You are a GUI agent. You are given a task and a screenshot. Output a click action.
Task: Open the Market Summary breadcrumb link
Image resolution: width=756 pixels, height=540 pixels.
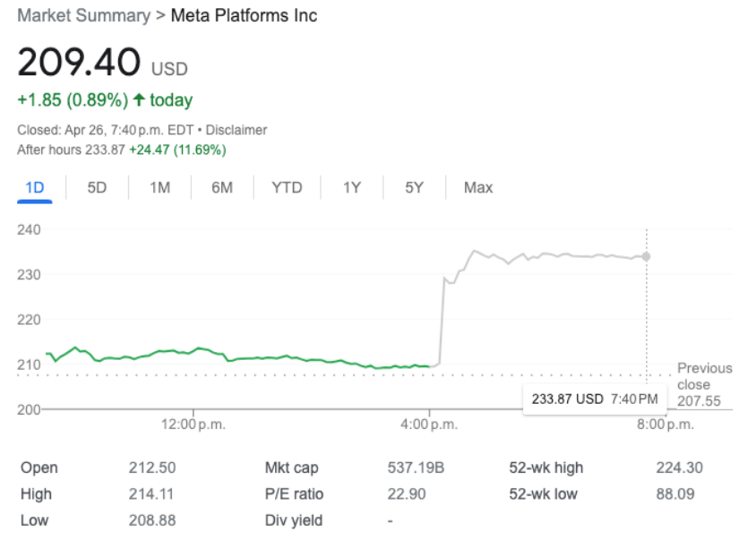(x=84, y=16)
